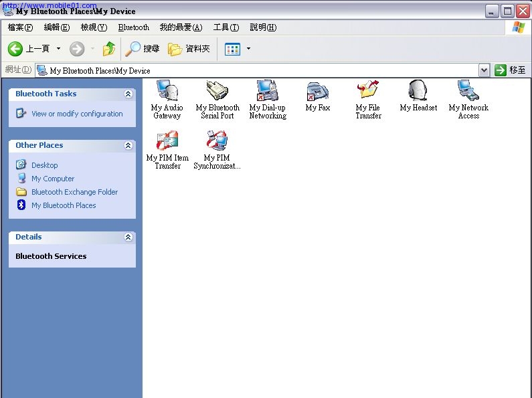Go to Desktop link
Image resolution: width=532 pixels, height=398 pixels.
click(x=44, y=165)
